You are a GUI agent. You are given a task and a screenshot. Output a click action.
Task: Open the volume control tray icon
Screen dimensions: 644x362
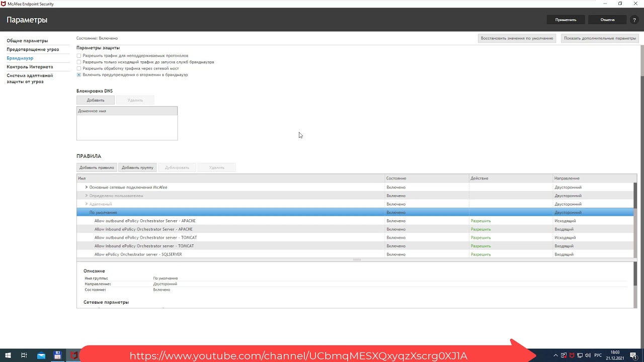588,355
